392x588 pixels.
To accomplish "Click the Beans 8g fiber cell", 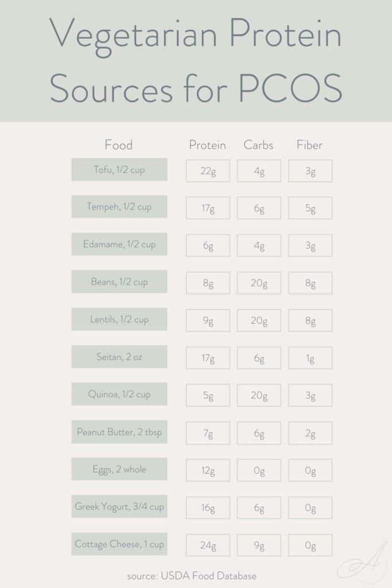I will pos(310,283).
